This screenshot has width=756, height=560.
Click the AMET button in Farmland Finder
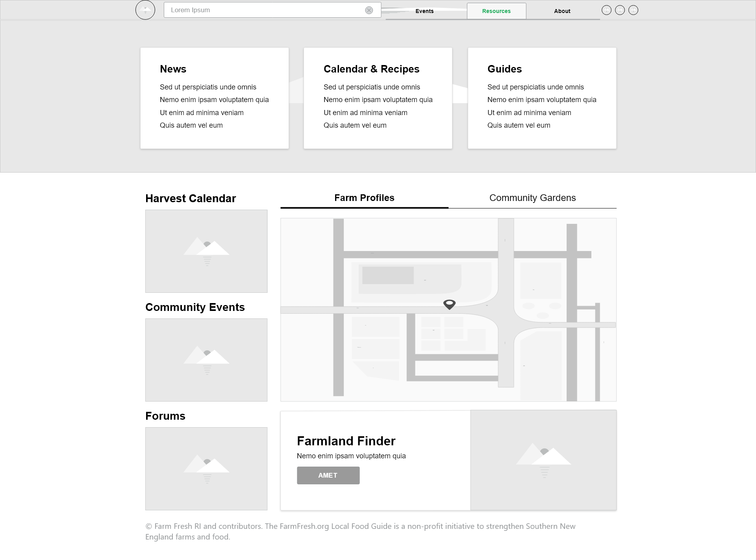328,475
